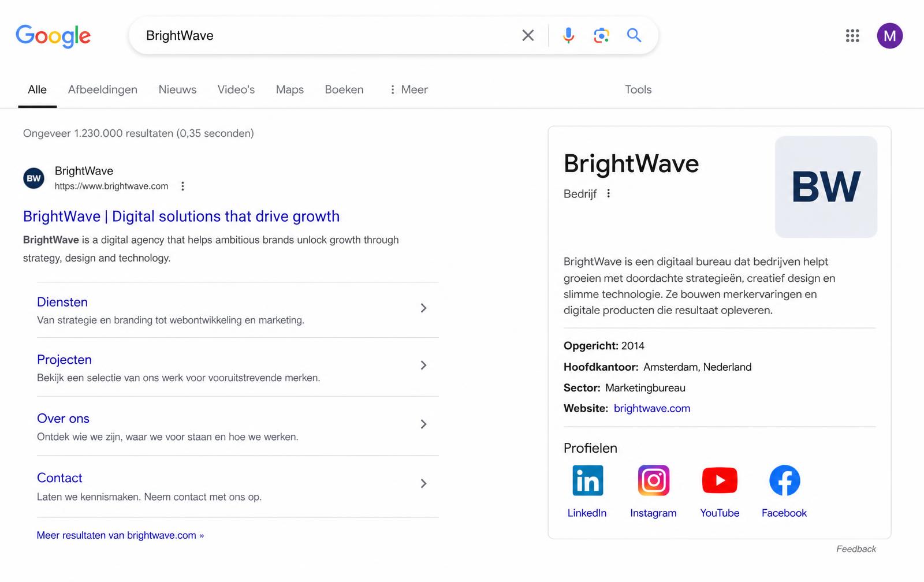Viewport: 924px width, 582px height.
Task: Click the Instagram text label
Action: [x=653, y=513]
